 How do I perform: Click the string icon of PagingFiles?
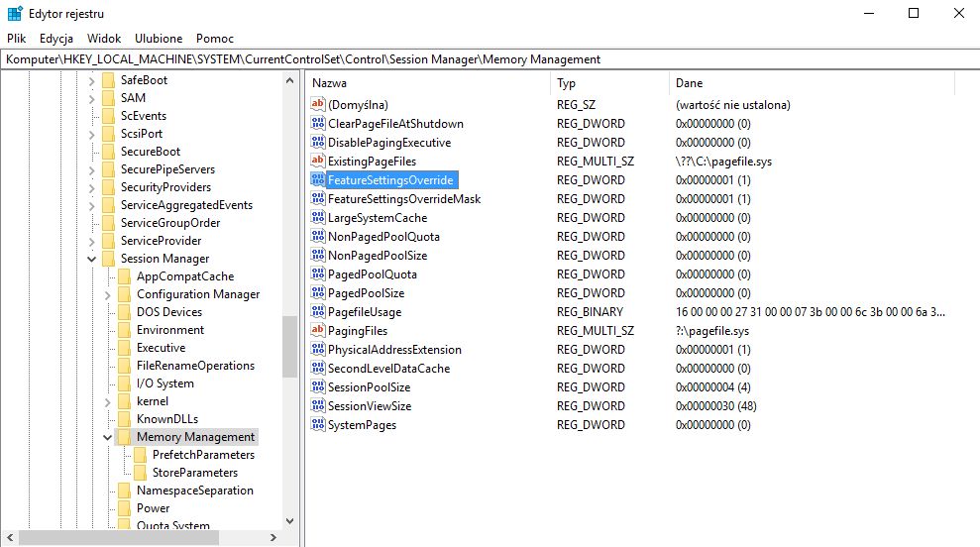coord(317,330)
